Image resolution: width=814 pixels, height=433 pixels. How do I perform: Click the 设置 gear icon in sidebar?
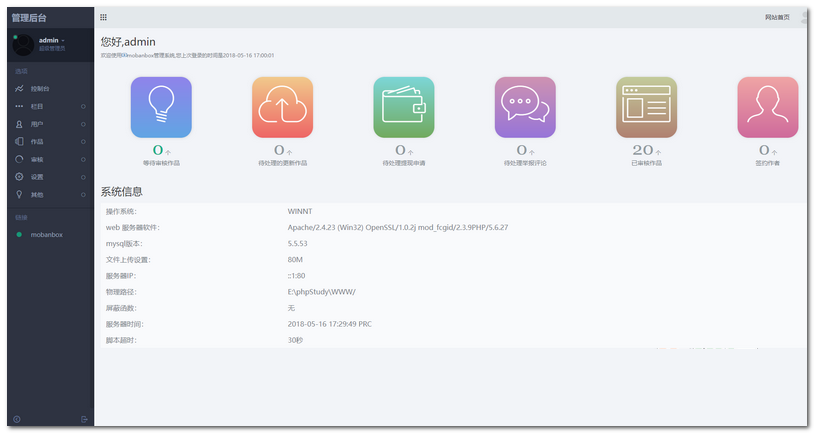(19, 177)
